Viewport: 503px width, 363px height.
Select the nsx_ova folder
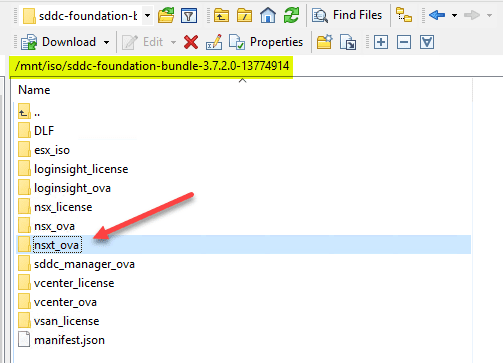(x=46, y=226)
